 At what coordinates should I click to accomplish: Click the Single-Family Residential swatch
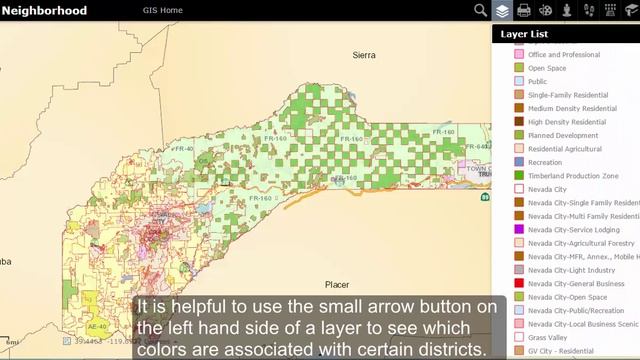point(519,95)
